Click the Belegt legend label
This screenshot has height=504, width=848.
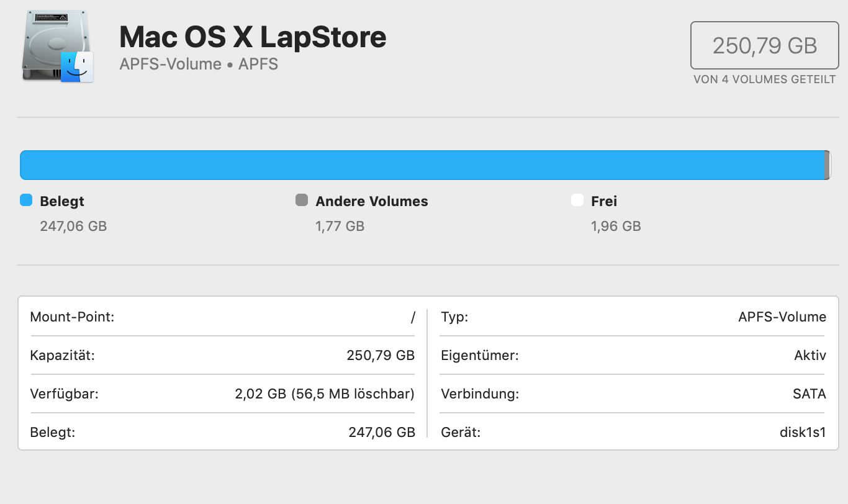62,201
